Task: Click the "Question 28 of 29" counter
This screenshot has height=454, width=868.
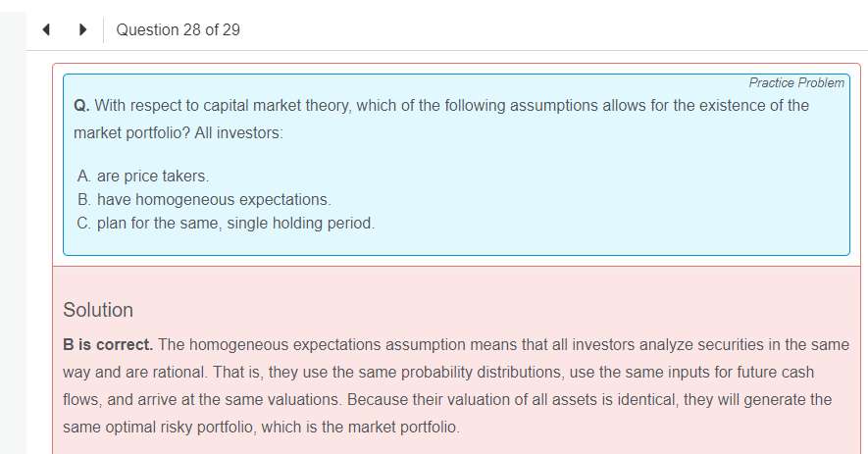Action: [x=178, y=29]
